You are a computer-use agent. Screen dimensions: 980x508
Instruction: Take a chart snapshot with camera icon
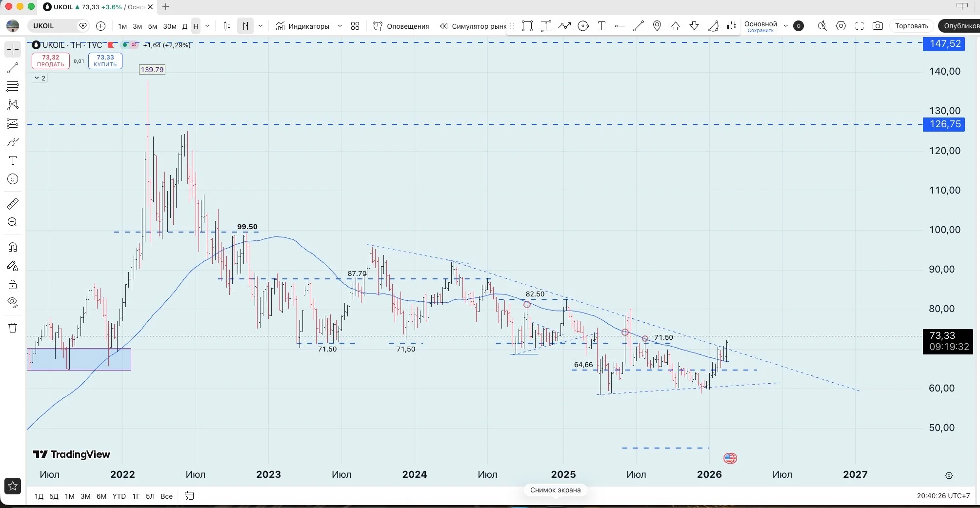pos(878,26)
